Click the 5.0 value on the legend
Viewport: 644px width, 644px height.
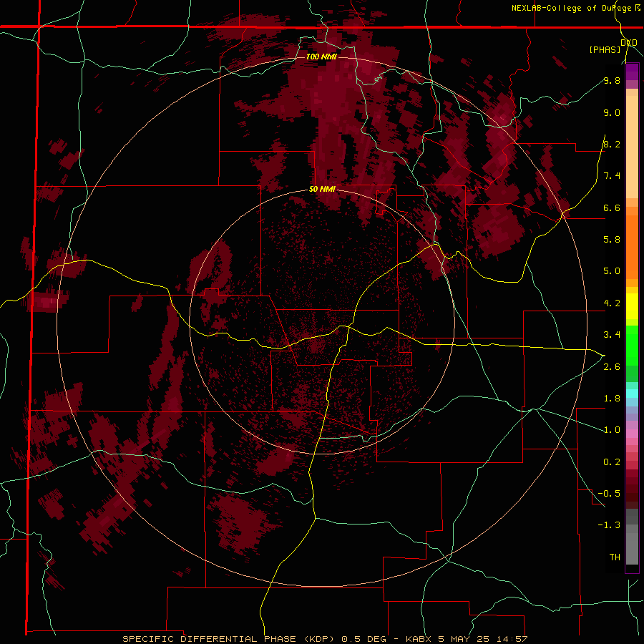pyautogui.click(x=612, y=271)
